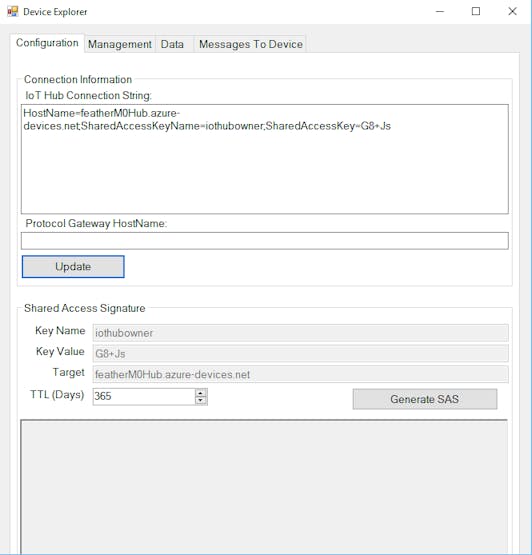Increase TTL days with up arrow

click(x=201, y=393)
